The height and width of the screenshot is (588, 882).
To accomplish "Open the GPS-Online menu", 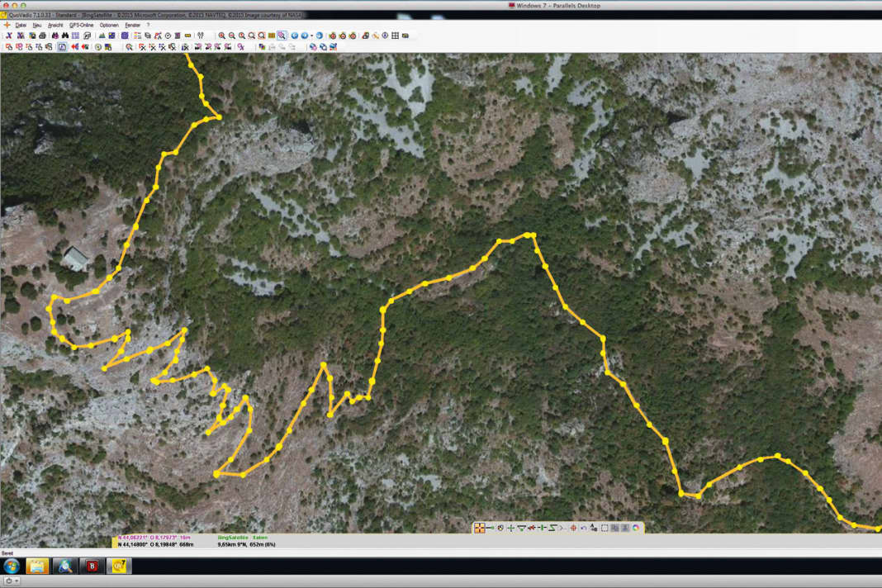I will [x=81, y=25].
